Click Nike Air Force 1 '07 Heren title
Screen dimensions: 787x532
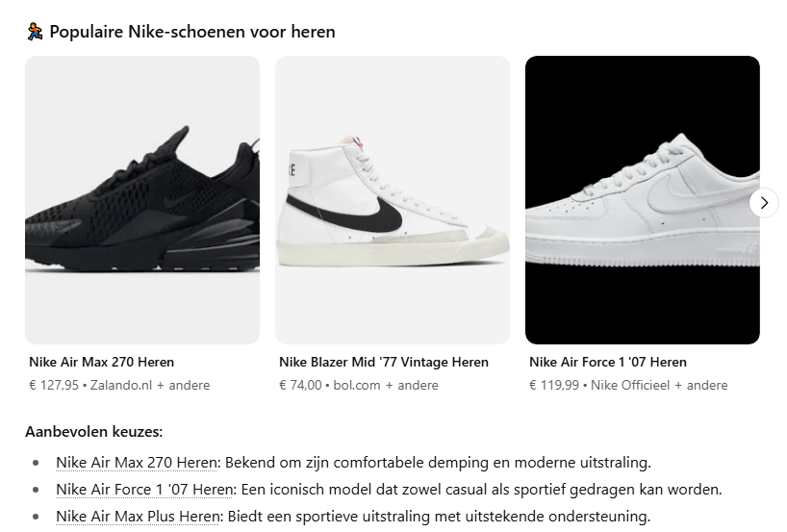(608, 362)
